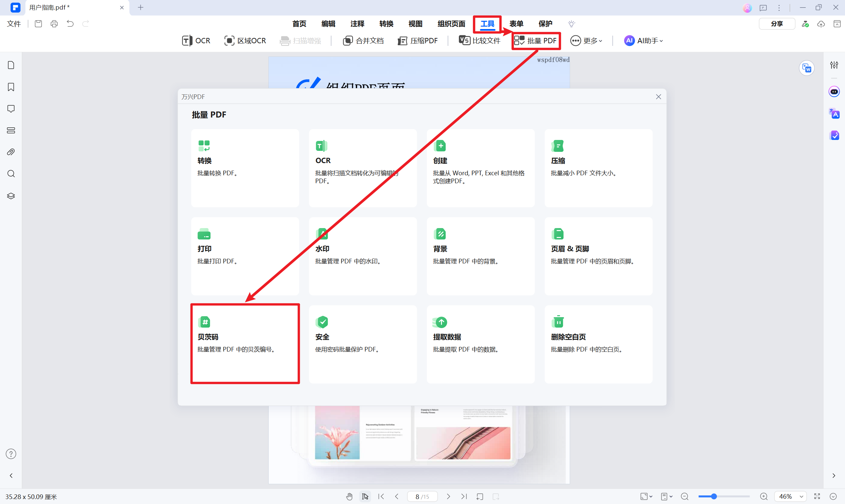Toggle the select cursor tool
Viewport: 845px width, 504px height.
point(365,496)
